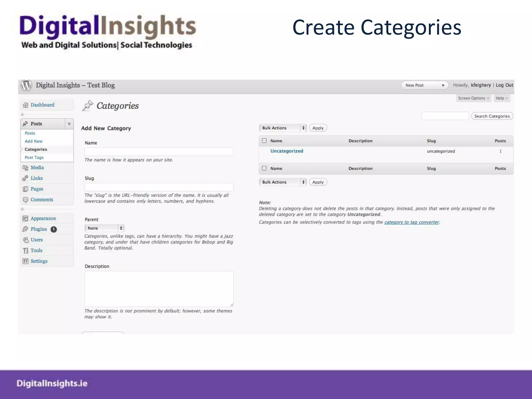Viewport: 532px width, 399px height.
Task: Click the Appearance sidebar icon
Action: 25,218
